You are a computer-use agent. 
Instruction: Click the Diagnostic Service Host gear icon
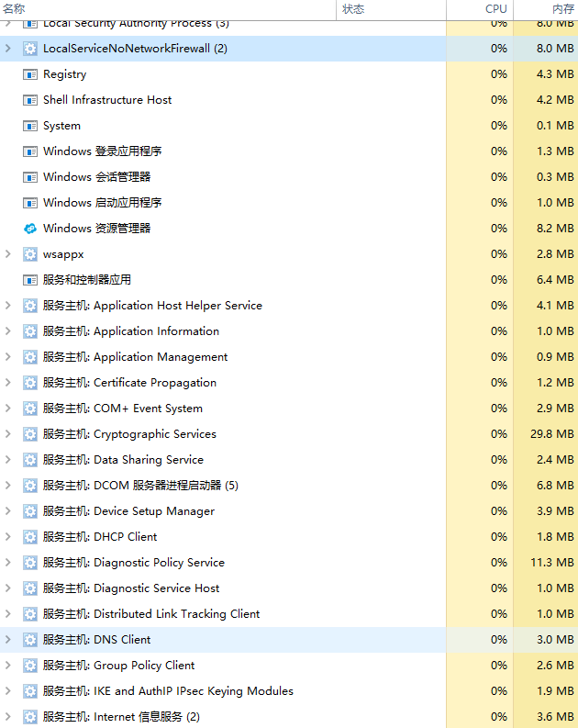point(30,588)
